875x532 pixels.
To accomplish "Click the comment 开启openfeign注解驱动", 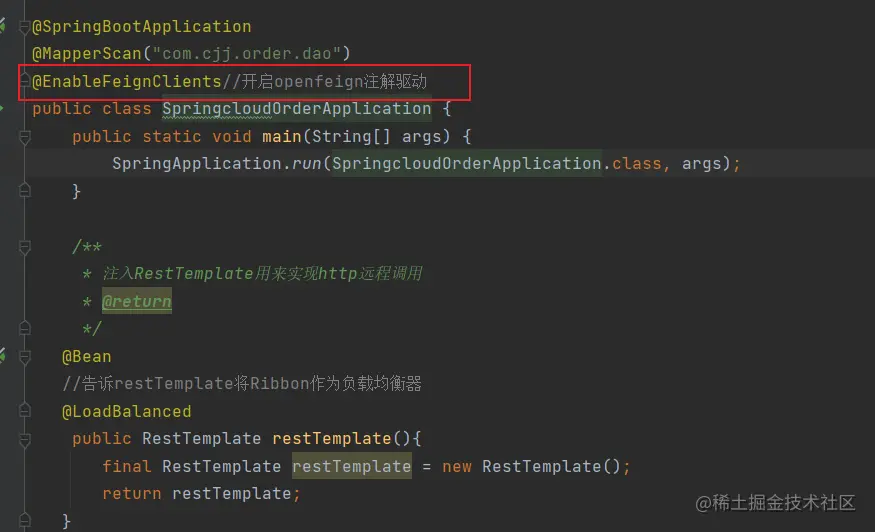I will pyautogui.click(x=325, y=82).
